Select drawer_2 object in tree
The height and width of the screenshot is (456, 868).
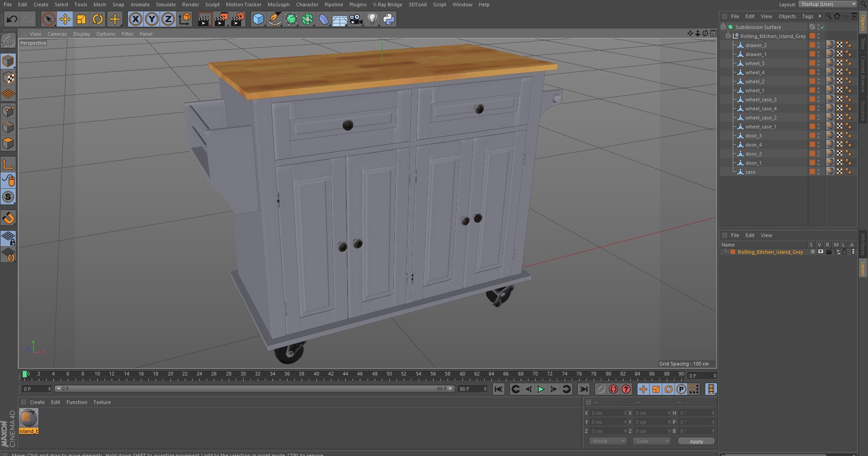click(756, 45)
